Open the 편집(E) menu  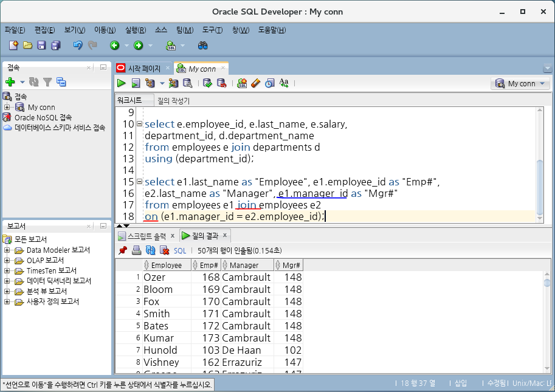click(44, 30)
